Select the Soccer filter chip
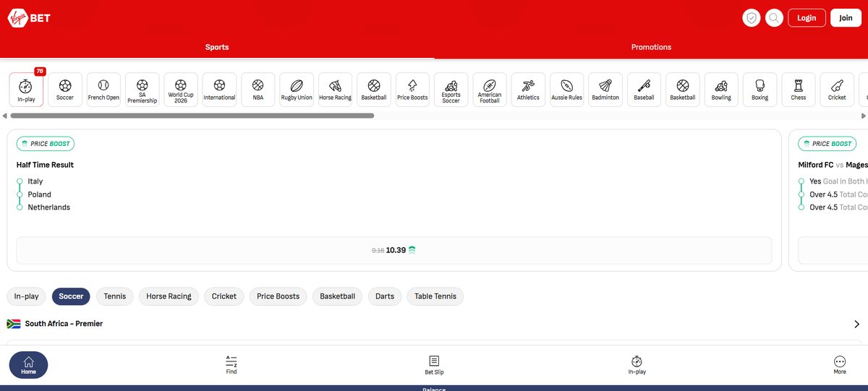868x391 pixels. coord(71,296)
